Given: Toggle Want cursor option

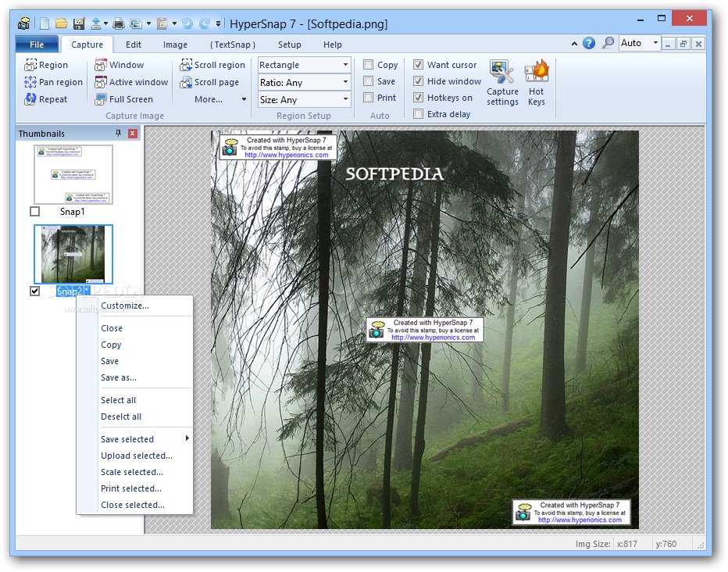Looking at the screenshot, I should point(419,65).
